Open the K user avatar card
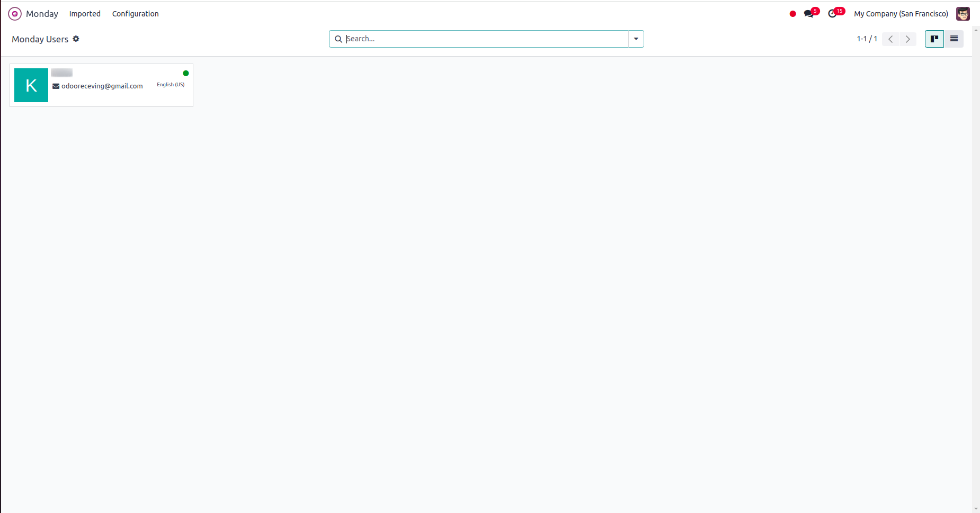 [31, 85]
